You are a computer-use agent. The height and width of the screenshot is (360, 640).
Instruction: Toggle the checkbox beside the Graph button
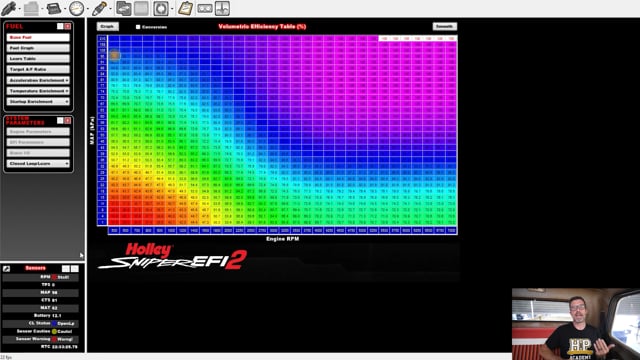pos(138,27)
